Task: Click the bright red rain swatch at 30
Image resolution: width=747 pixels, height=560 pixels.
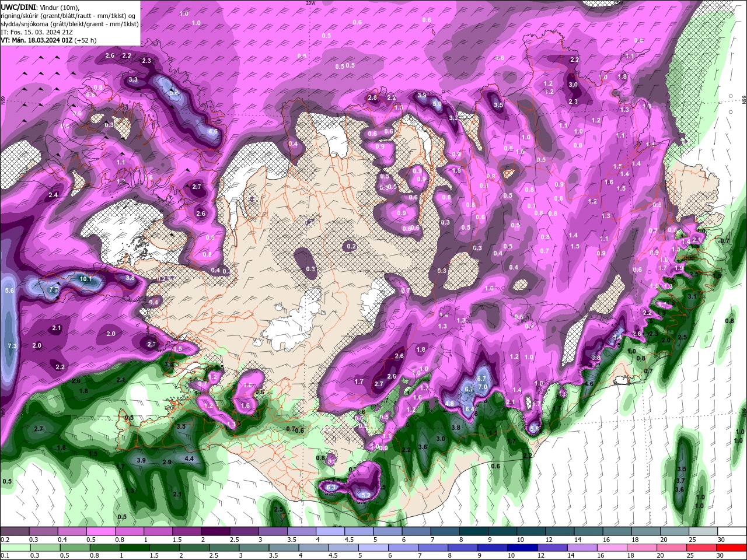Action: pyautogui.click(x=732, y=548)
